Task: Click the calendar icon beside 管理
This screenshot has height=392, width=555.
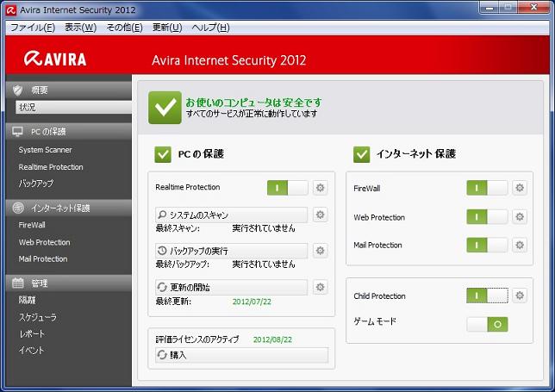Action: (18, 283)
